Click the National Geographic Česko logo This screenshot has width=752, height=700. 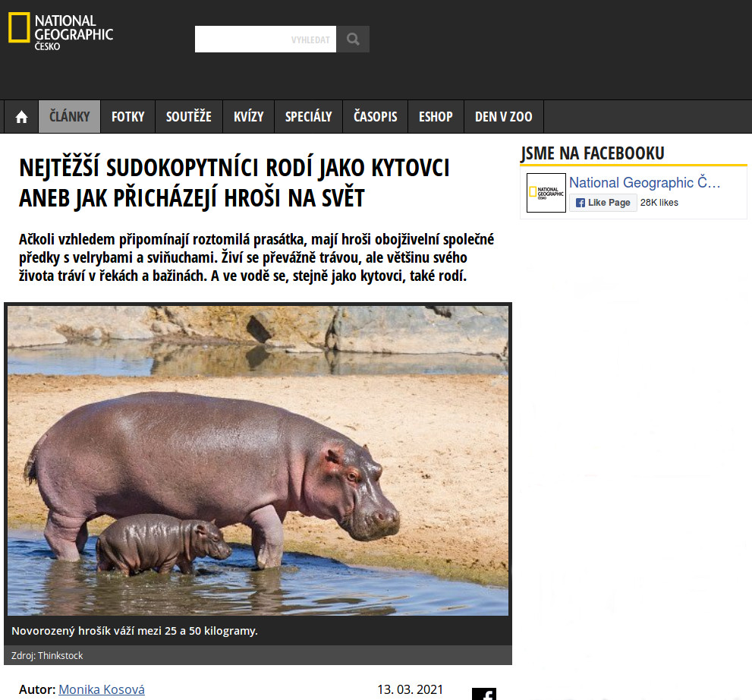pos(61,32)
